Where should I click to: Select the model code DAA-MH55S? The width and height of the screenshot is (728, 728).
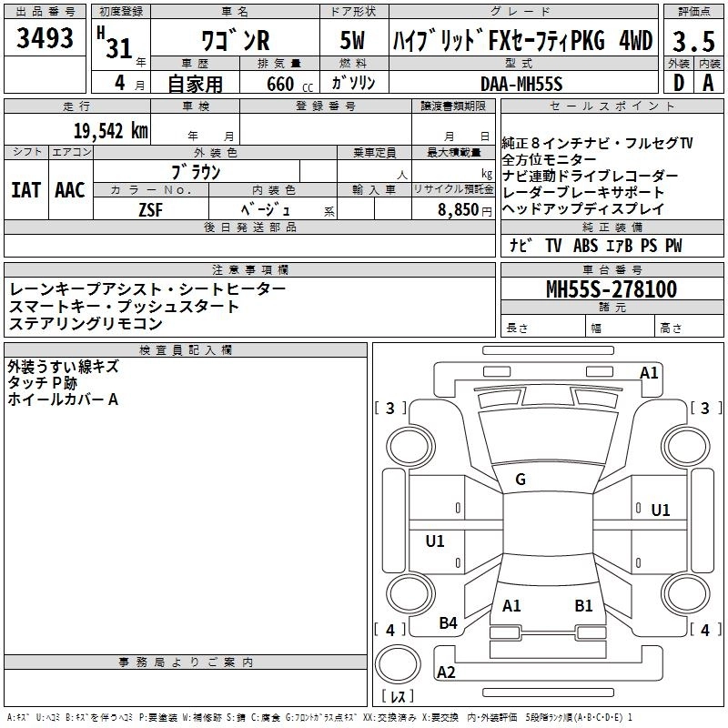pyautogui.click(x=521, y=83)
